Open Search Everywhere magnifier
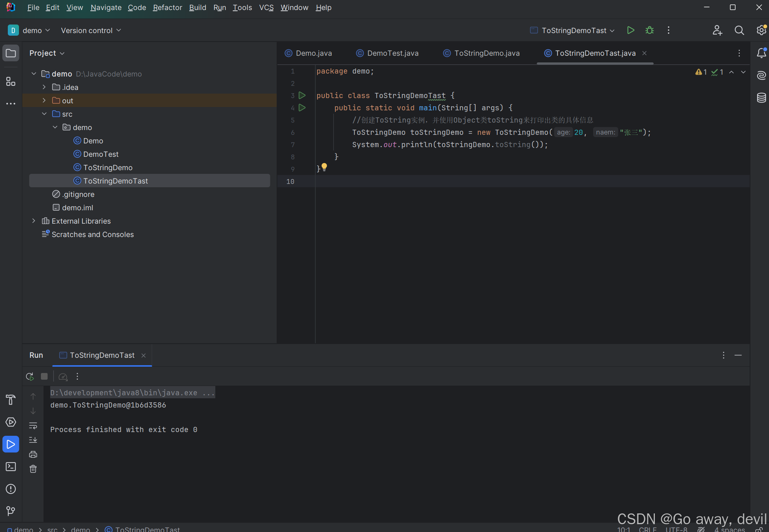The height and width of the screenshot is (532, 769). coord(739,30)
